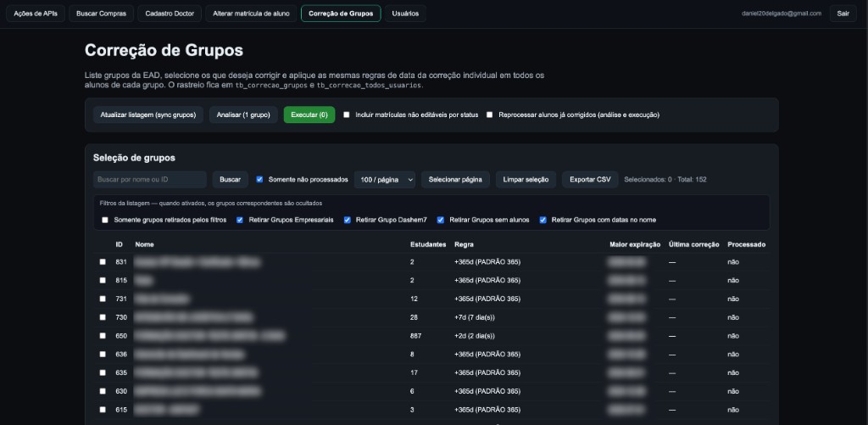Screen dimensions: 868x425
Task: Switch to Cadastro Doctor tab
Action: point(170,14)
